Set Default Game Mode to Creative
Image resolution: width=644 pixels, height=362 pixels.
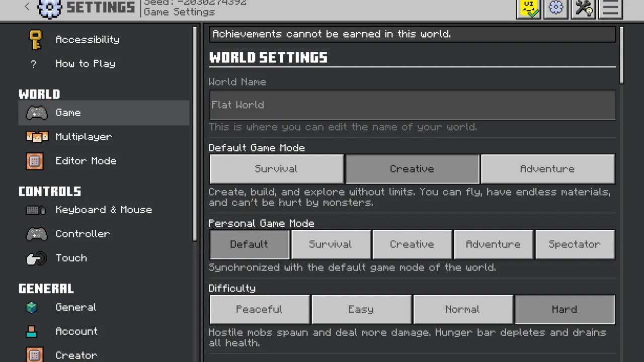pos(412,169)
